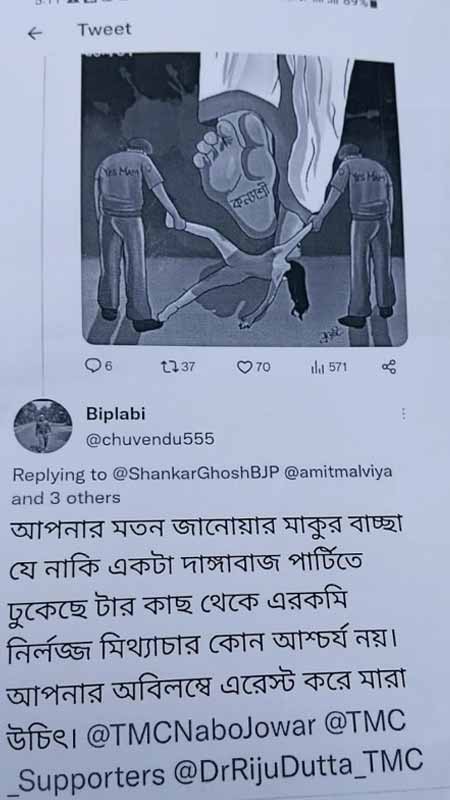This screenshot has height=800, width=450.
Task: Open the Biplabi display name
Action: coord(116,415)
